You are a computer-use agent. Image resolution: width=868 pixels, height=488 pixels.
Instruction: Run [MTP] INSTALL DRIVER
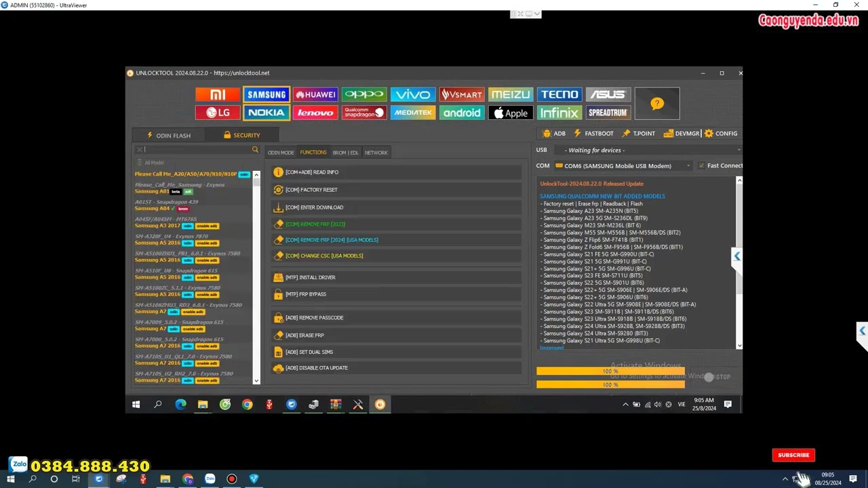pos(397,277)
